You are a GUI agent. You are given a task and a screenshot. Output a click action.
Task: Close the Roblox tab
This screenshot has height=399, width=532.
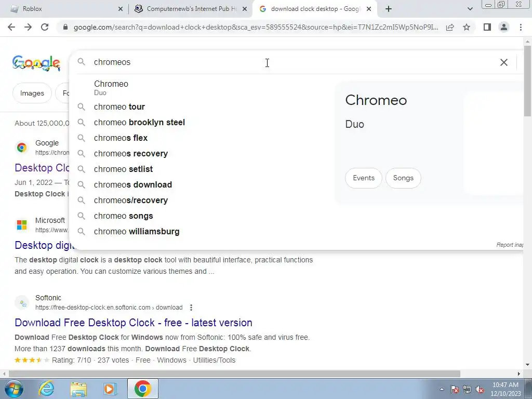point(121,9)
